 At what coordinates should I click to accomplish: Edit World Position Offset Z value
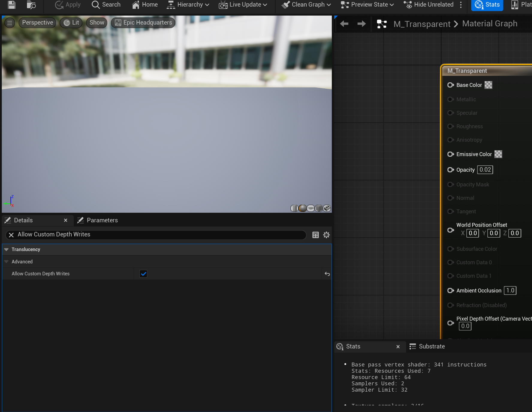tap(515, 233)
